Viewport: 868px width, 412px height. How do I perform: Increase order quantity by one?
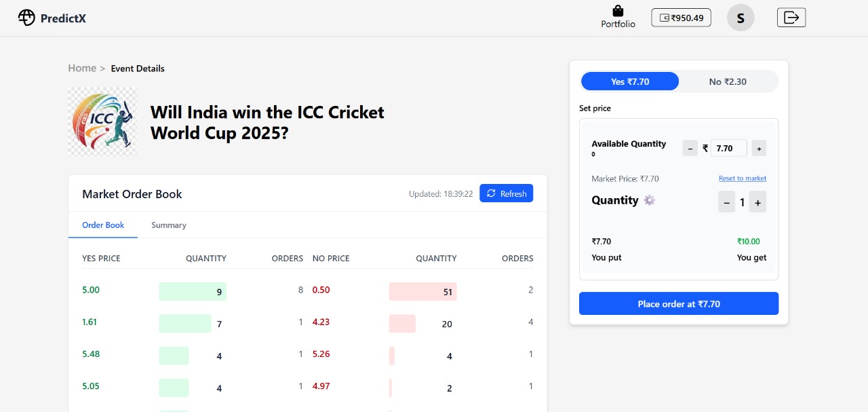(758, 202)
